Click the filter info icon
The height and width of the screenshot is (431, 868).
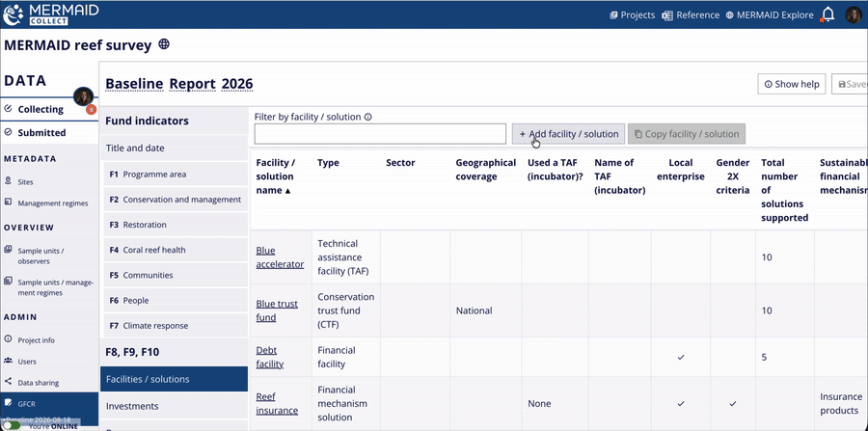pos(368,118)
